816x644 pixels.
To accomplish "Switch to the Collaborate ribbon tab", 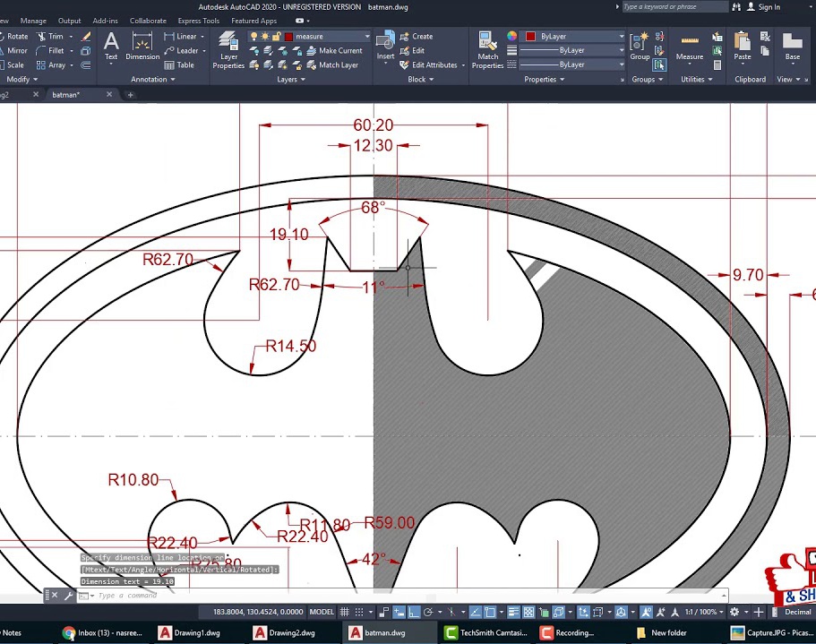I will [x=148, y=21].
